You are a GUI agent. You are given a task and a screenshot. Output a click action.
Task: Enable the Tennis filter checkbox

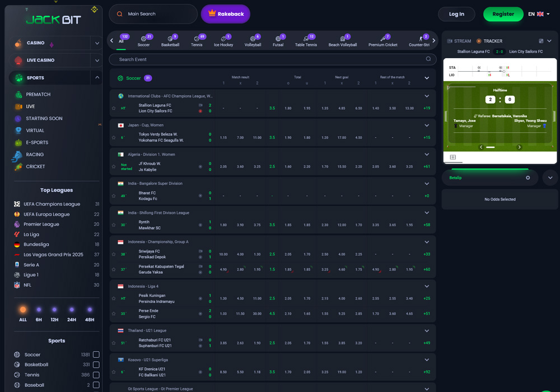[96, 375]
